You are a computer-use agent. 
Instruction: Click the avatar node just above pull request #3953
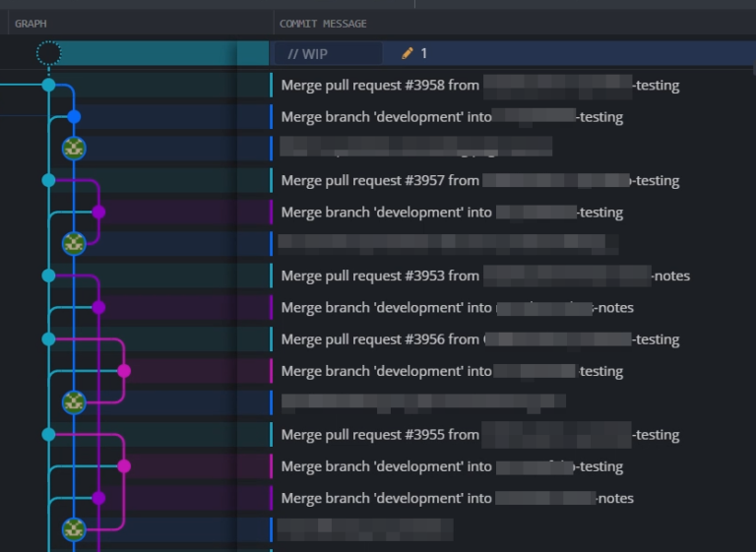click(74, 243)
